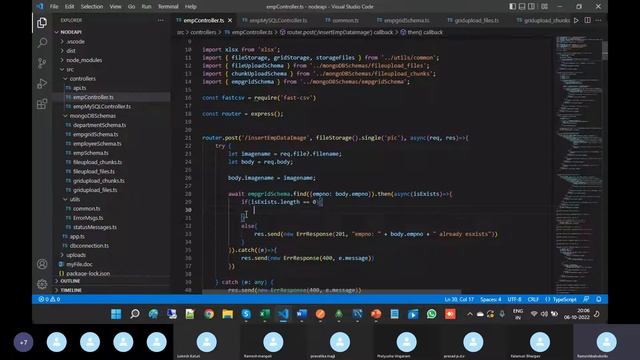640x360 pixels.
Task: Click the Split Editor icon
Action: [x=587, y=20]
